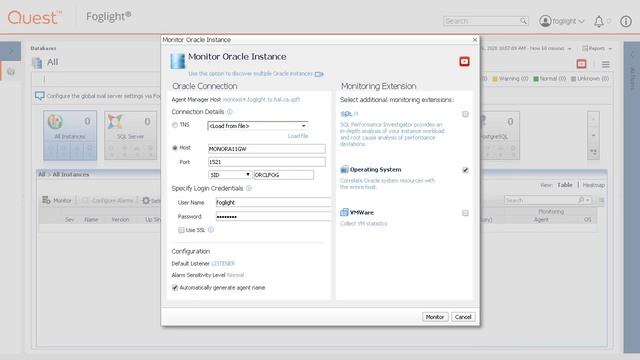Select the SQL Server tile

[131, 135]
